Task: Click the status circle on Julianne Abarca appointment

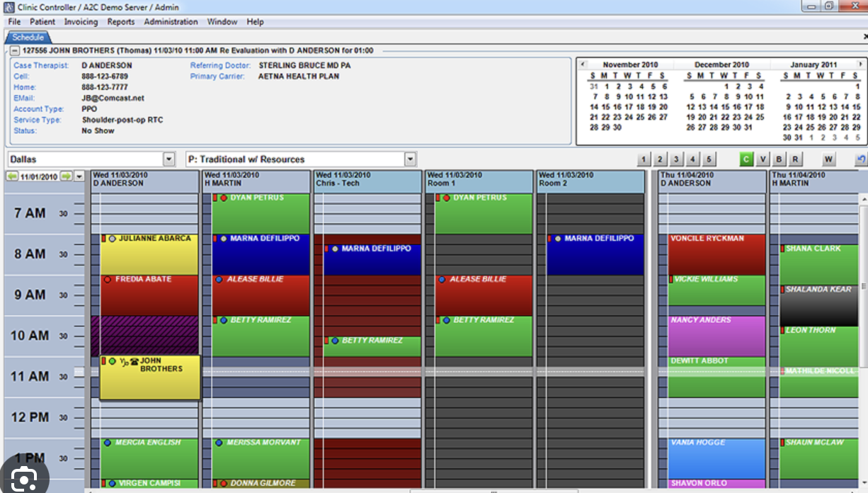Action: click(x=112, y=239)
